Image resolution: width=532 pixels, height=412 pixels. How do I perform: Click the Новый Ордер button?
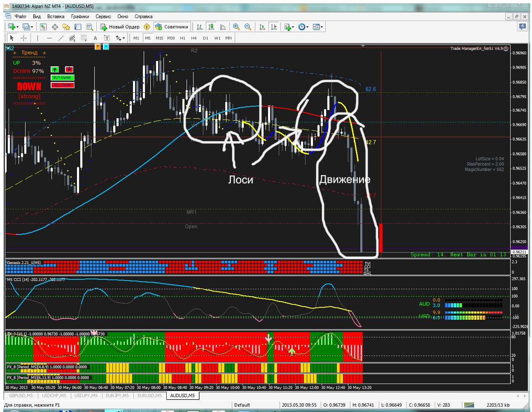coord(120,27)
